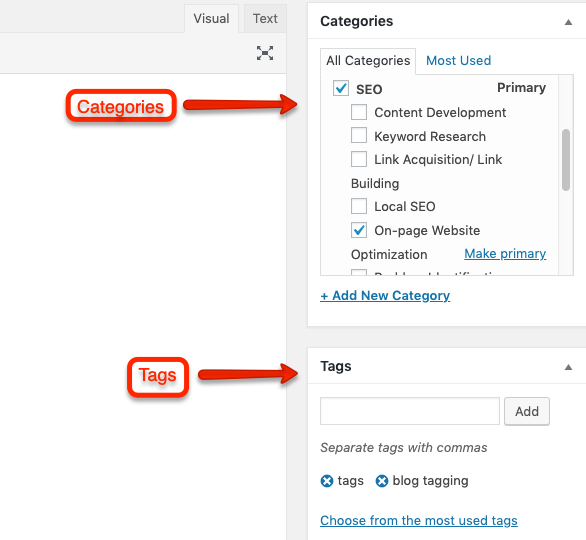The height and width of the screenshot is (540, 586).
Task: Click the Categories panel heading
Action: tap(357, 21)
